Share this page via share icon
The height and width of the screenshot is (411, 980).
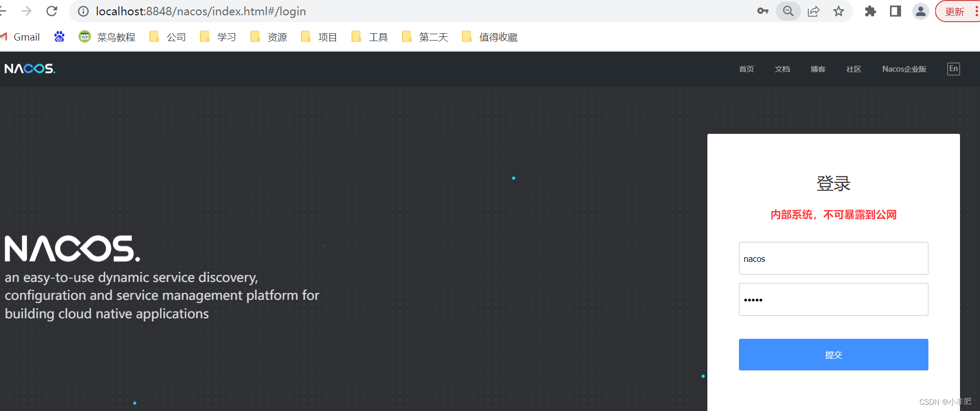[814, 11]
